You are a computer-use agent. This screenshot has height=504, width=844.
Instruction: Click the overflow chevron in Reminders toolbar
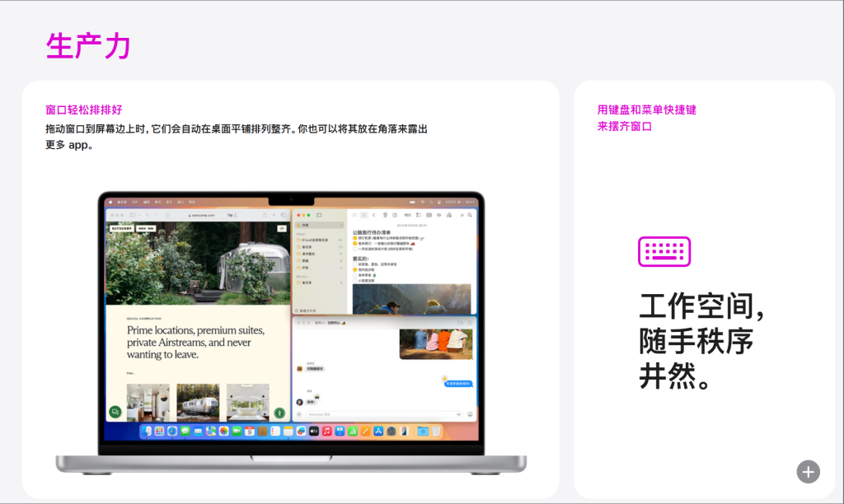(x=462, y=215)
